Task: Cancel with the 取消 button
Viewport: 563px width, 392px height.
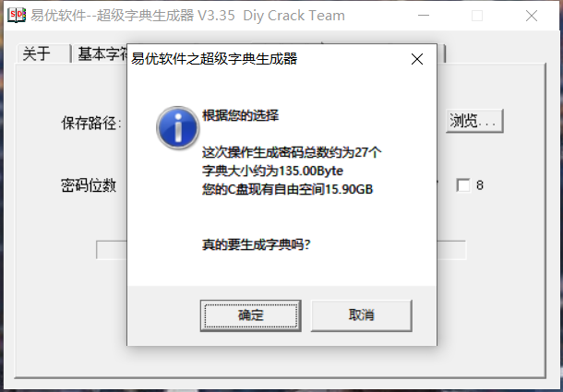Action: click(x=361, y=315)
